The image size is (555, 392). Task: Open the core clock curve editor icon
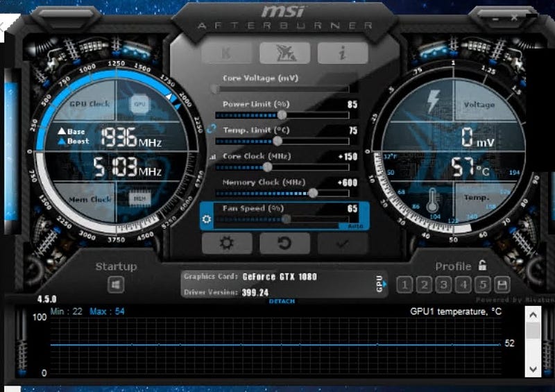click(212, 157)
